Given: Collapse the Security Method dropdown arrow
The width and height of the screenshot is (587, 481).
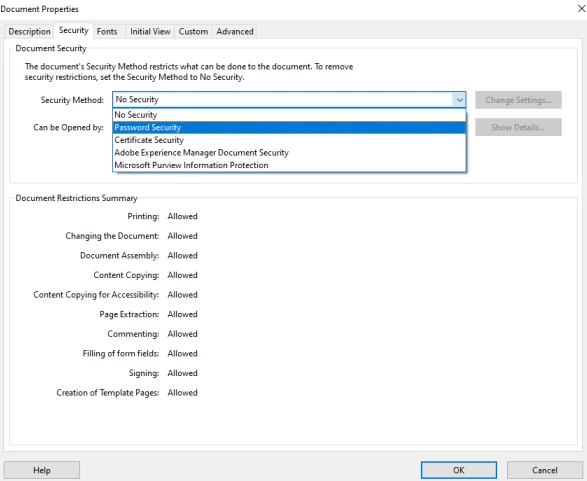Looking at the screenshot, I should [x=459, y=100].
